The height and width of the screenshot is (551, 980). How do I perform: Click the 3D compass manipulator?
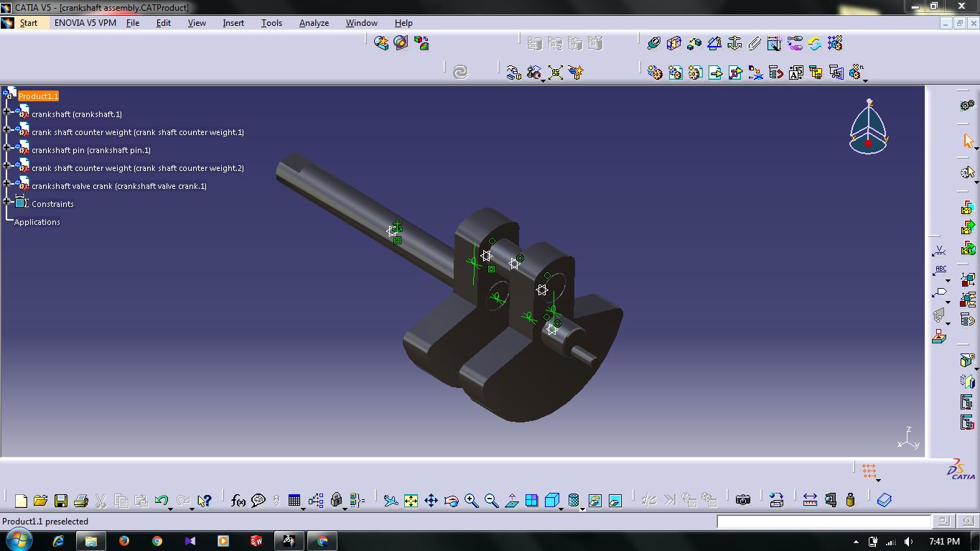(869, 126)
